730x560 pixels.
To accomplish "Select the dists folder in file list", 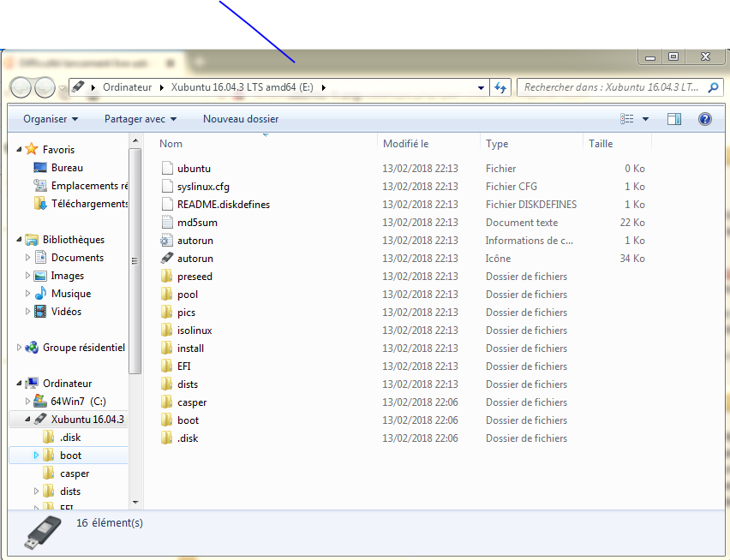I will click(x=188, y=384).
